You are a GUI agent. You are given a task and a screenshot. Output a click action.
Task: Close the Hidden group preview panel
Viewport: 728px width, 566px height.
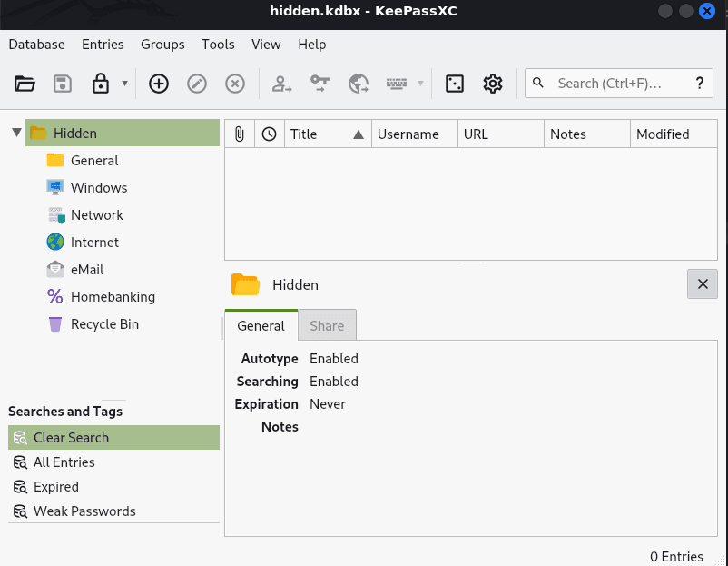coord(702,284)
